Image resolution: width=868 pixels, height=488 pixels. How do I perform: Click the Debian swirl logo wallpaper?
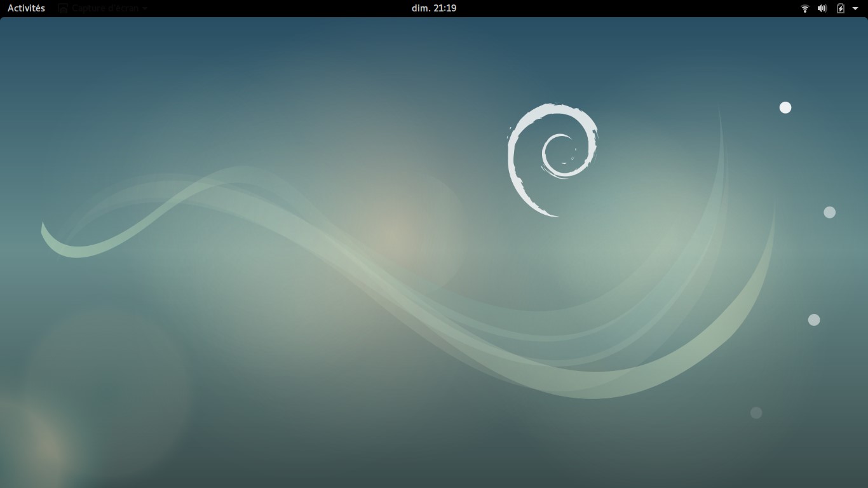(x=553, y=158)
